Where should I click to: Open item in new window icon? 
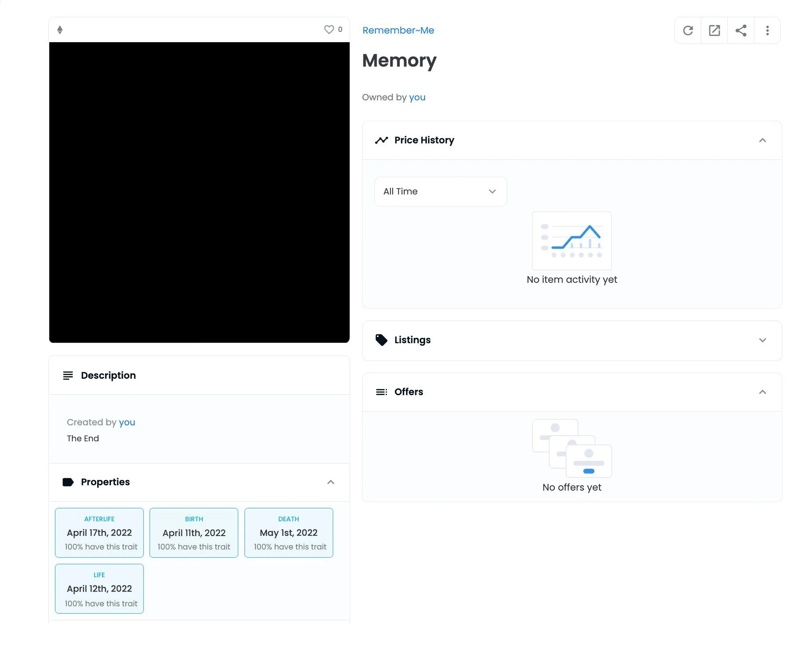(x=714, y=30)
